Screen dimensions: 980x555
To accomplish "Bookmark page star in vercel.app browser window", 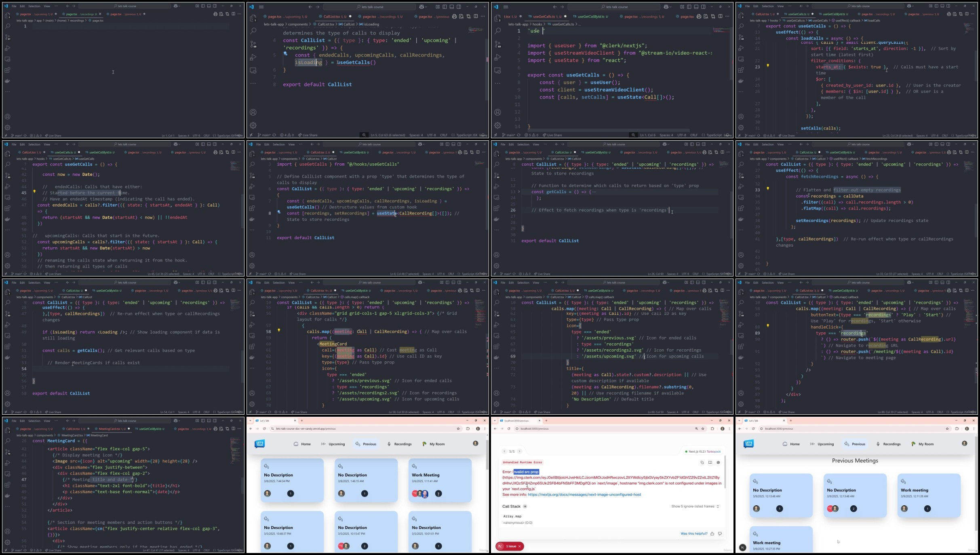I will tap(458, 429).
